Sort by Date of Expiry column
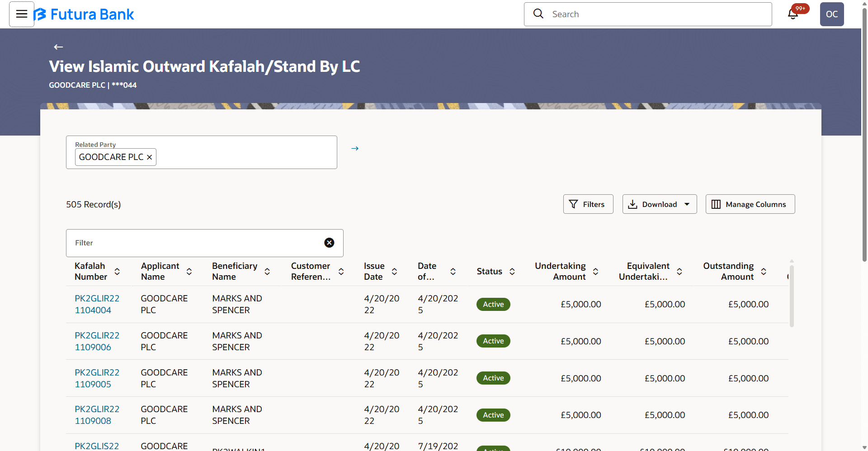 [x=453, y=272]
